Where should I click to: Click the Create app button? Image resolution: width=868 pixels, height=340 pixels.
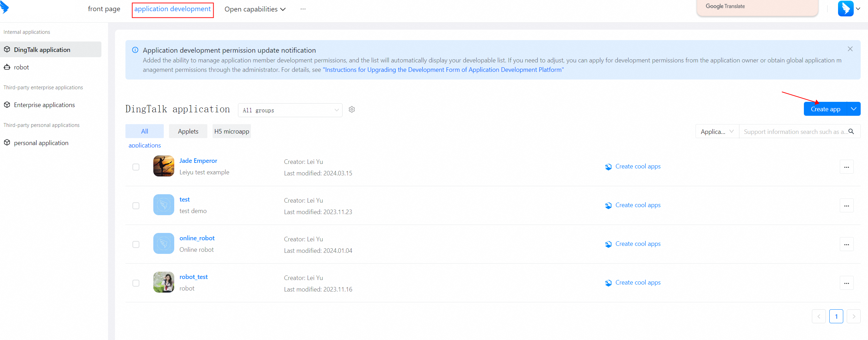(825, 109)
